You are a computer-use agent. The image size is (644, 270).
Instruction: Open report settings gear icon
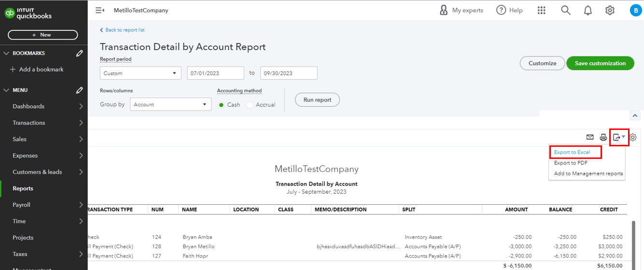pyautogui.click(x=633, y=137)
